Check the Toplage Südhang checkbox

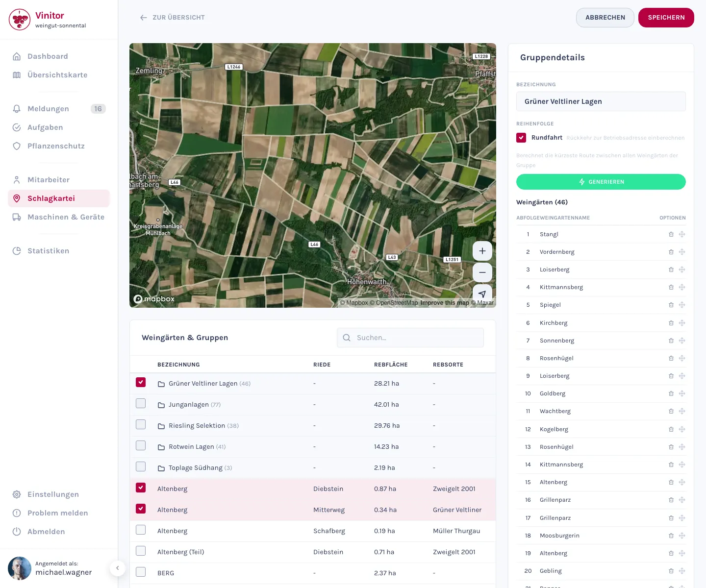click(x=141, y=466)
